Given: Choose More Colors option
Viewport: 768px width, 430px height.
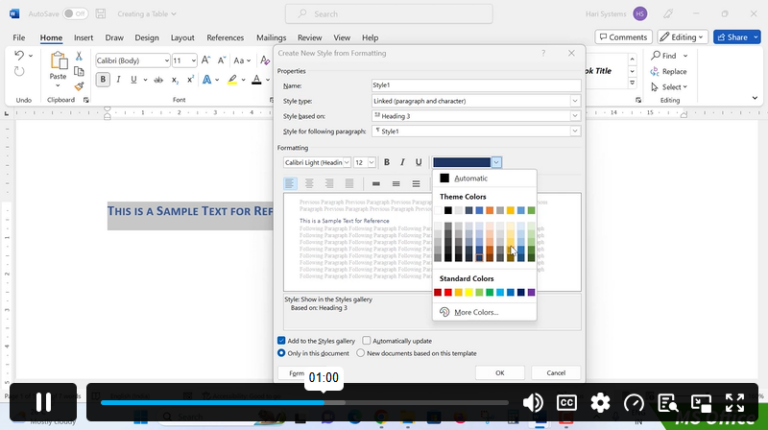Looking at the screenshot, I should (x=476, y=312).
